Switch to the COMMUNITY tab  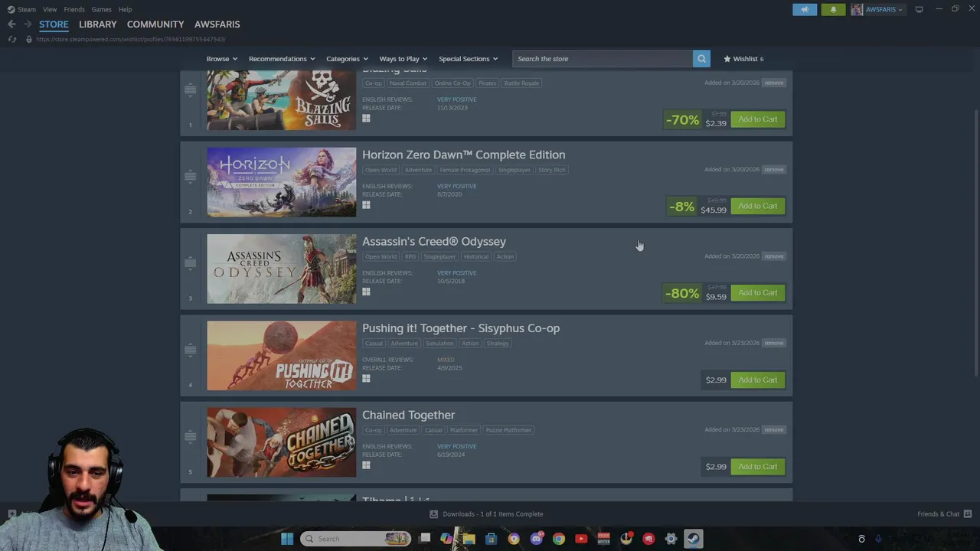[155, 24]
